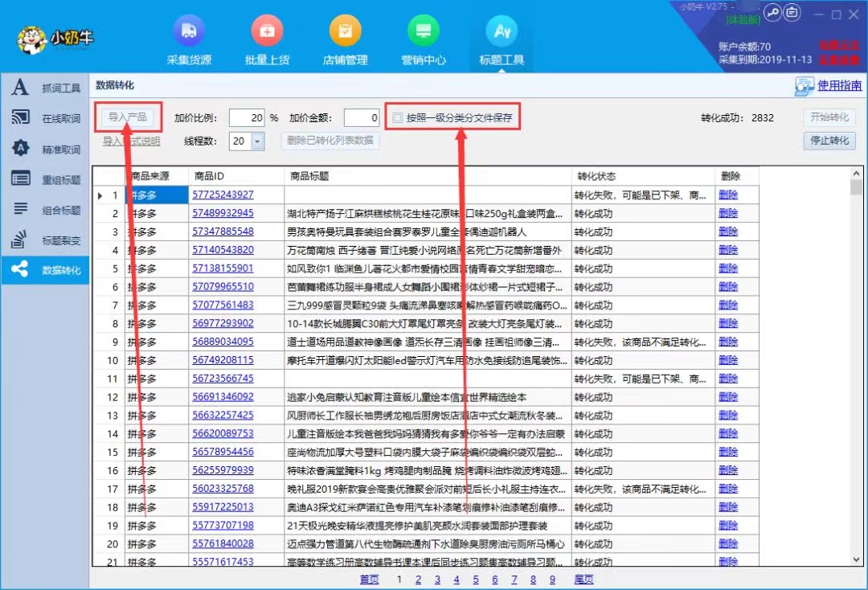Select the 抓词工具 sidebar item
Viewport: 868px width, 590px height.
(x=45, y=88)
